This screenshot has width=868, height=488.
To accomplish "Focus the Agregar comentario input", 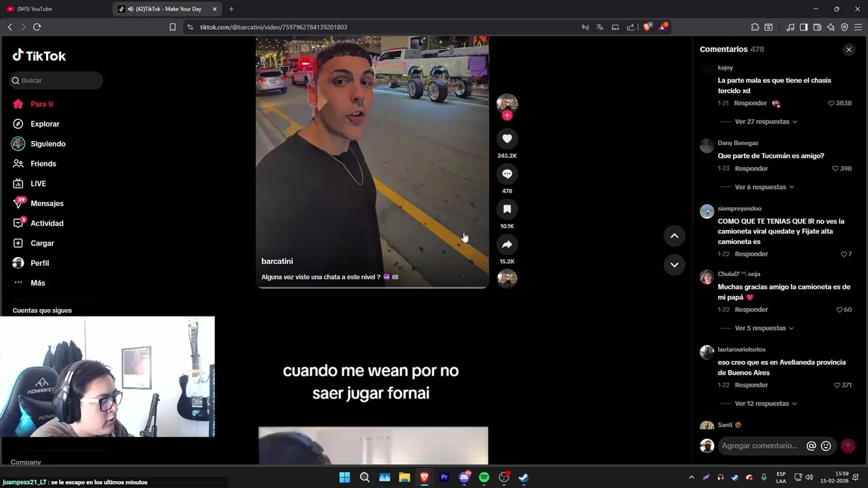I will point(761,445).
